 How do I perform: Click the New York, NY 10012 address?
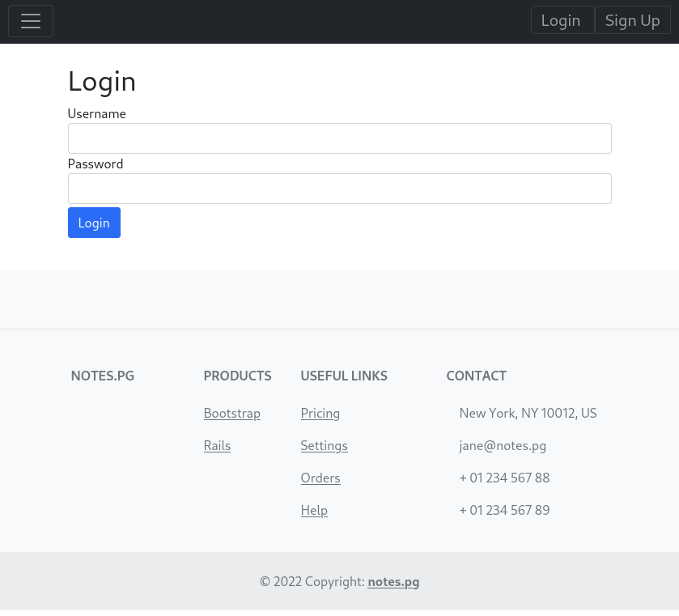528,413
